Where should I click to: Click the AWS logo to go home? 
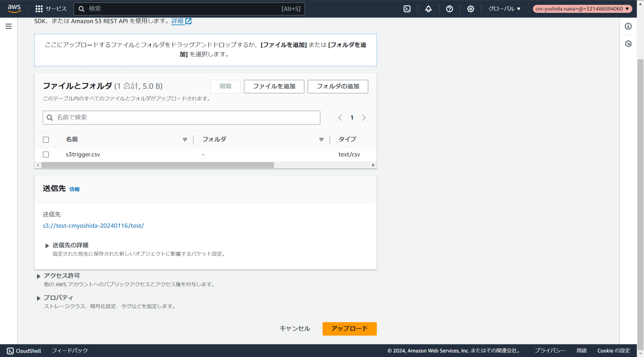click(14, 8)
